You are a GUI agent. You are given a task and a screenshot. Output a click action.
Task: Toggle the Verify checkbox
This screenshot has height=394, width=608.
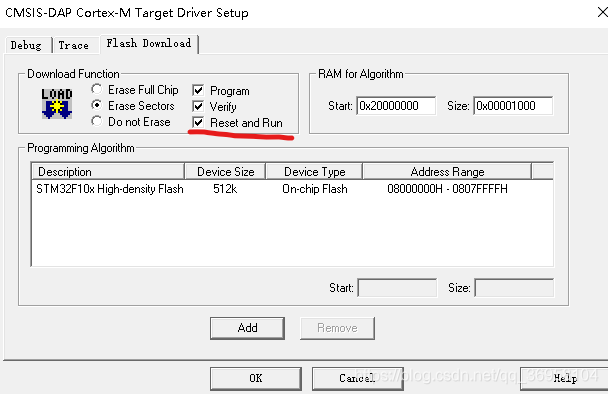point(198,106)
